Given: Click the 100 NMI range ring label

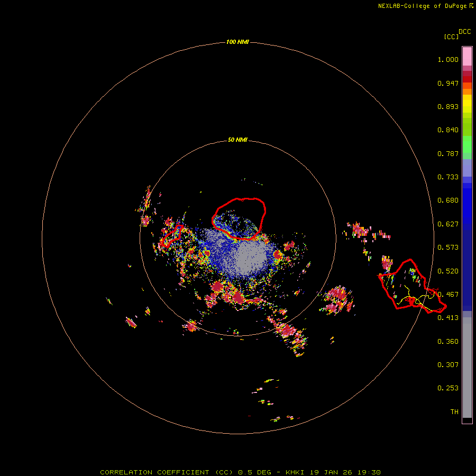Looking at the screenshot, I should click(237, 42).
